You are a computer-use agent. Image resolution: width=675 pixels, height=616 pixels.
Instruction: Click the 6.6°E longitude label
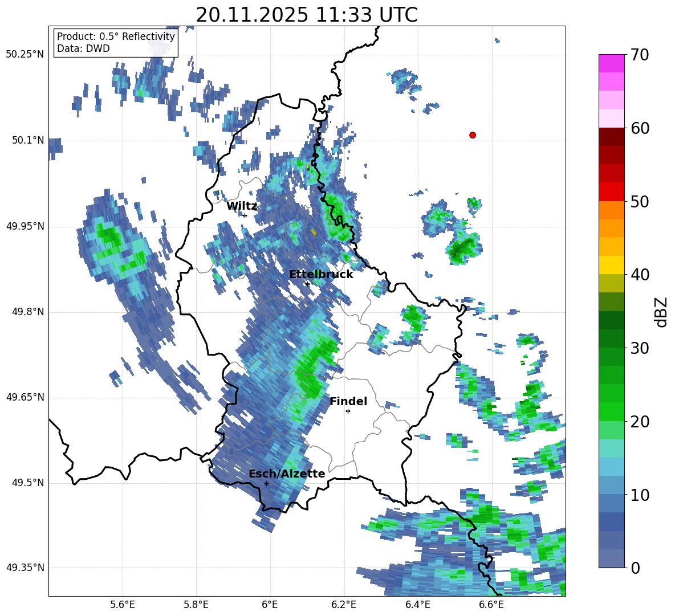[x=491, y=605]
